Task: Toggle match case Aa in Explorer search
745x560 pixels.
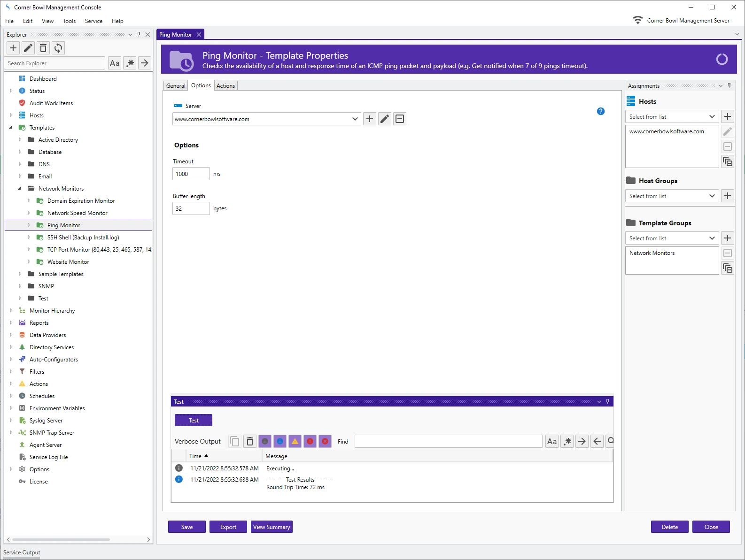Action: tap(115, 63)
